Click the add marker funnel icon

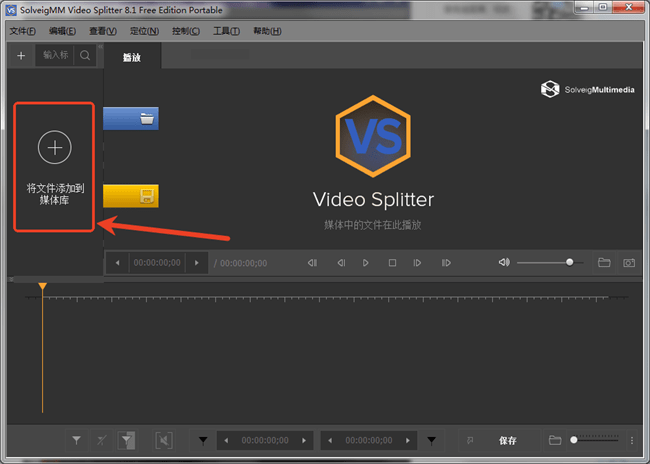(x=76, y=440)
